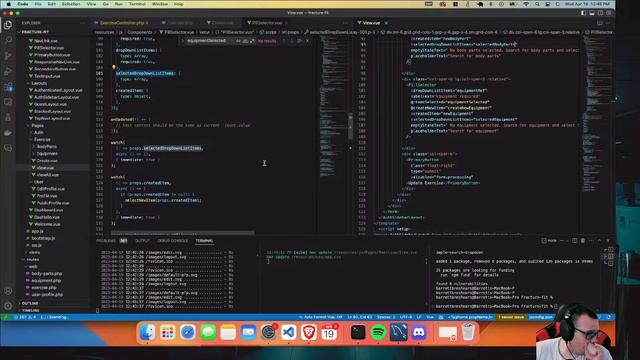The image size is (640, 360).
Task: Toggle Match Case in find widget
Action: pyautogui.click(x=238, y=41)
